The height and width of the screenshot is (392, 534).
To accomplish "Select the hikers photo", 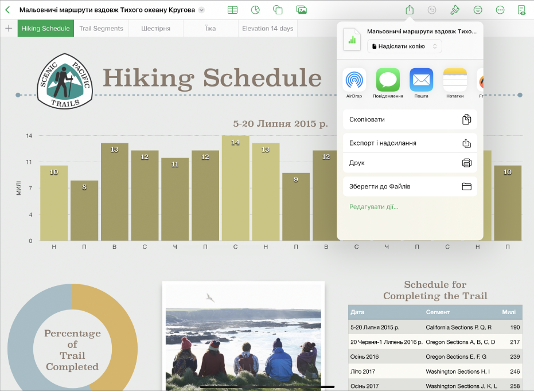I will coord(243,335).
